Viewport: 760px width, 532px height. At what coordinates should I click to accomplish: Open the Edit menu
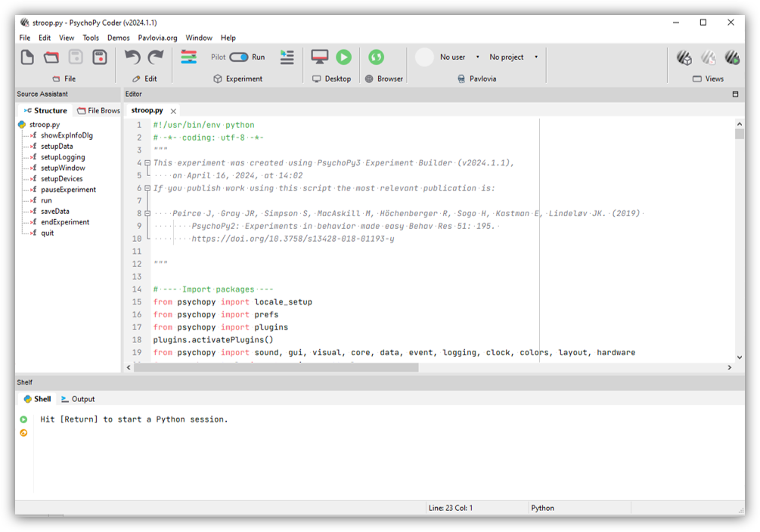pyautogui.click(x=45, y=38)
